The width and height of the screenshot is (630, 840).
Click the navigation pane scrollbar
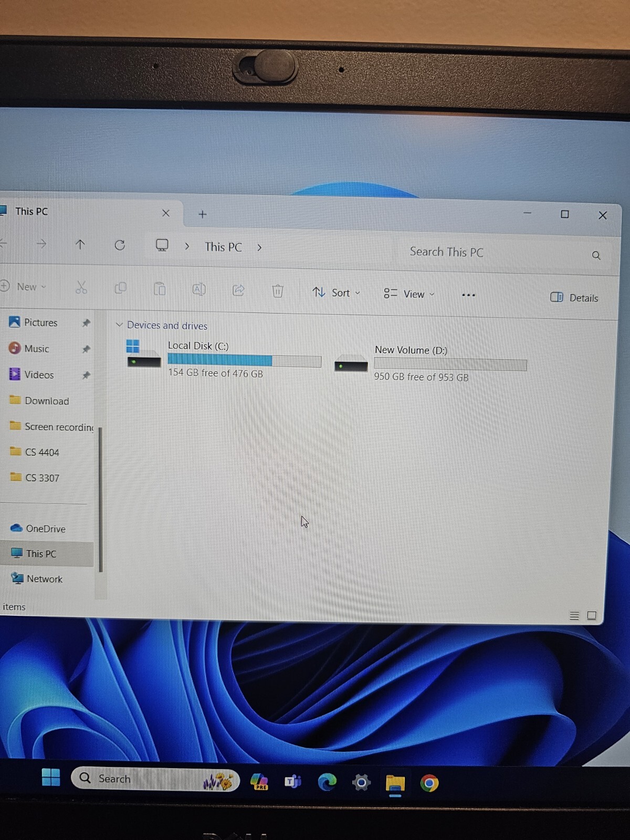pyautogui.click(x=100, y=500)
